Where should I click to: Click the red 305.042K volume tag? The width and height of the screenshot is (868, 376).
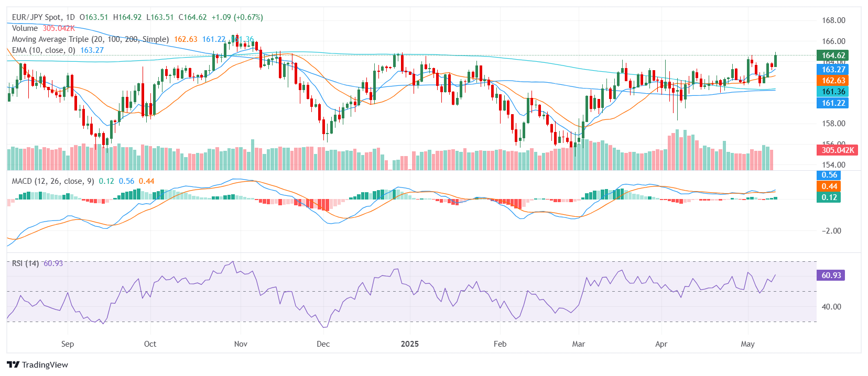pyautogui.click(x=837, y=150)
